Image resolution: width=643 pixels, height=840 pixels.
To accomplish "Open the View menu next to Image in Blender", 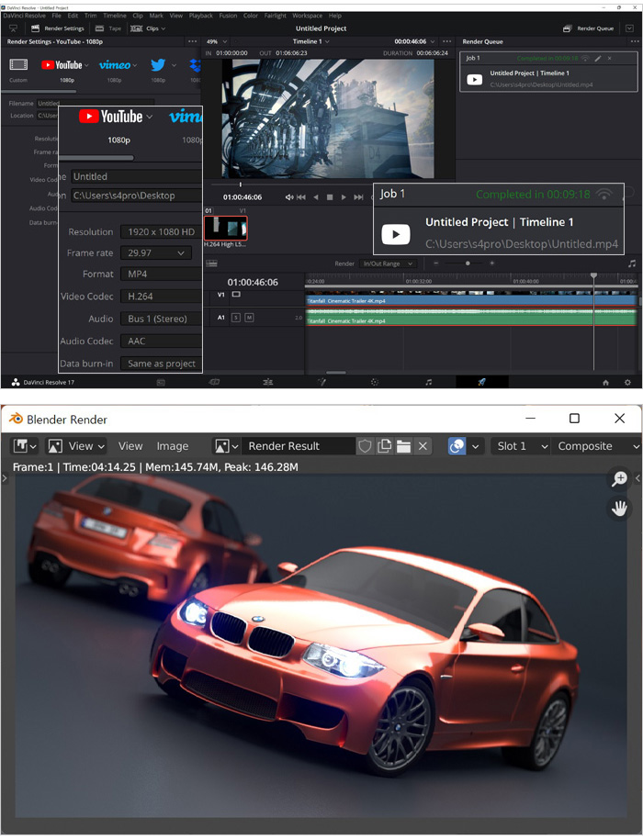I will pos(130,446).
